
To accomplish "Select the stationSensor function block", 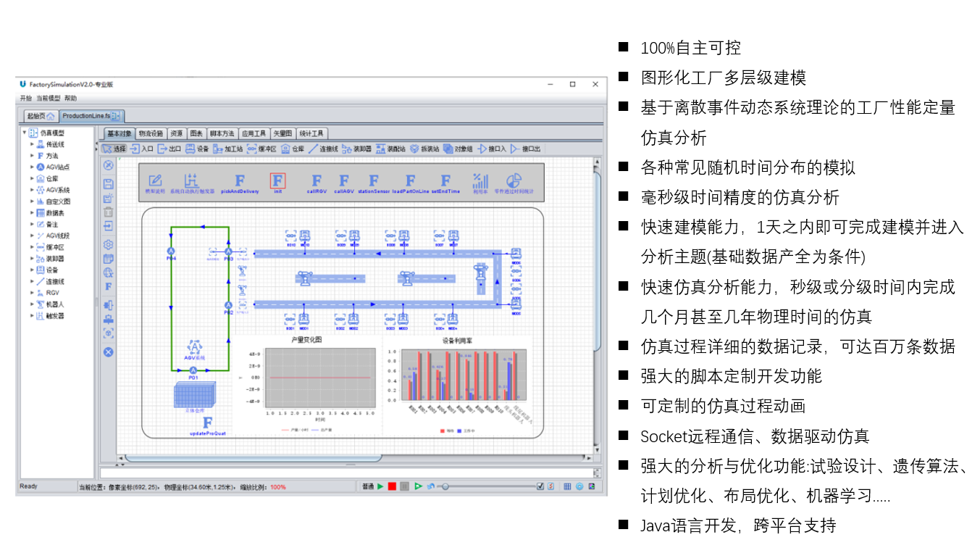I will [x=374, y=183].
